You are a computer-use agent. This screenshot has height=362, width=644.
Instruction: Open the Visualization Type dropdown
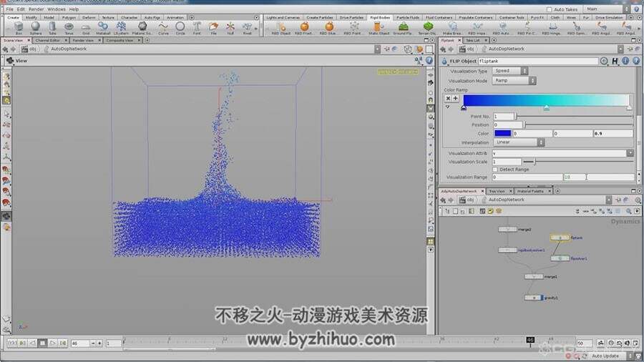tap(510, 71)
